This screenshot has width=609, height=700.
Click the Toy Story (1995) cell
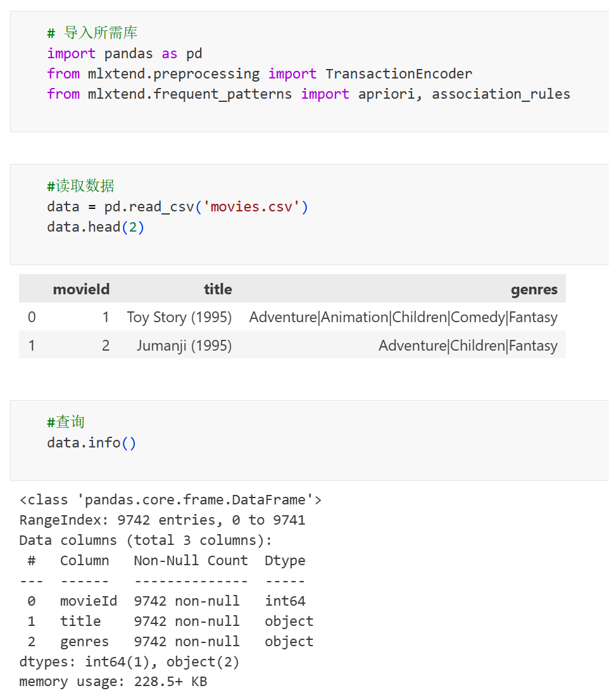[180, 317]
